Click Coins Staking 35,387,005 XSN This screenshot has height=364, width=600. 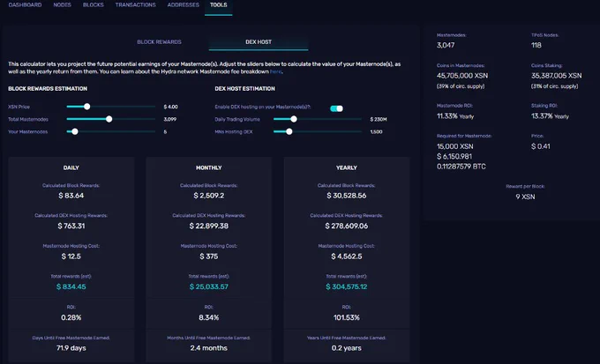(x=557, y=76)
